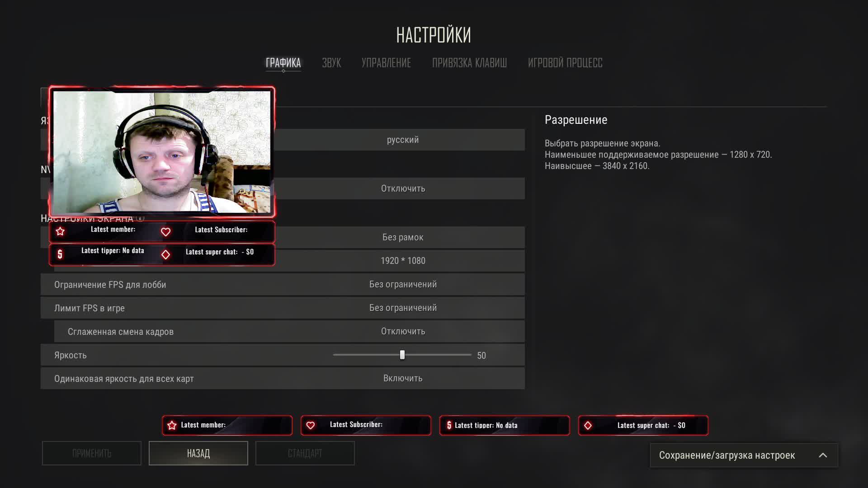The image size is (868, 488).
Task: Click the Яркость brightness slider handle
Action: (402, 355)
